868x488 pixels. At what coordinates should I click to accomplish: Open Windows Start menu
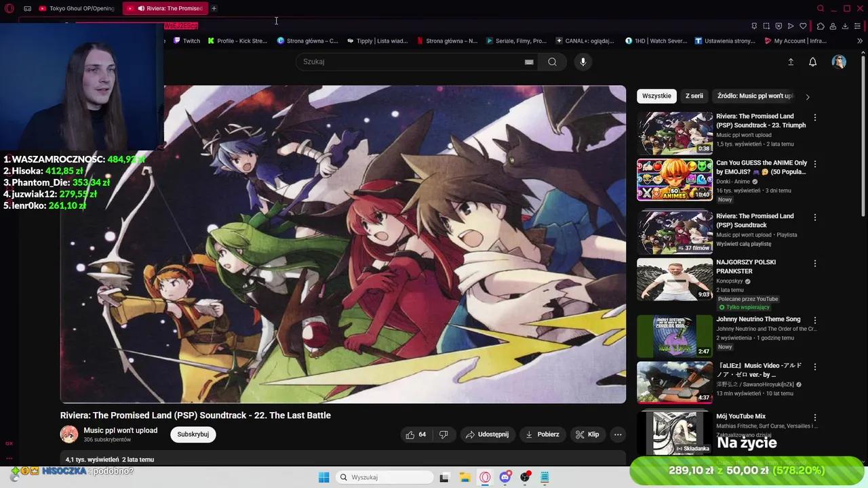tap(323, 477)
